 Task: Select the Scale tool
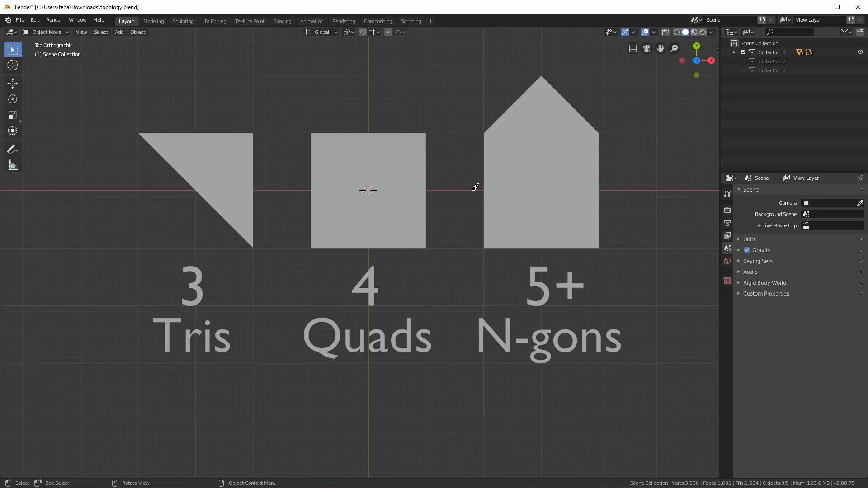tap(13, 115)
